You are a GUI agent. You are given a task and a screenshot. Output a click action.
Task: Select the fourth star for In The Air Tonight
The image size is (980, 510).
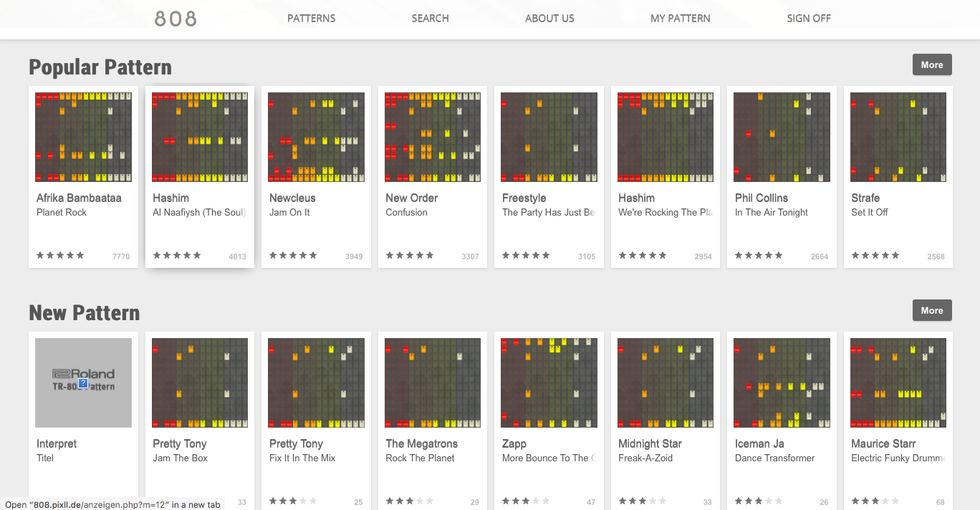(768, 255)
